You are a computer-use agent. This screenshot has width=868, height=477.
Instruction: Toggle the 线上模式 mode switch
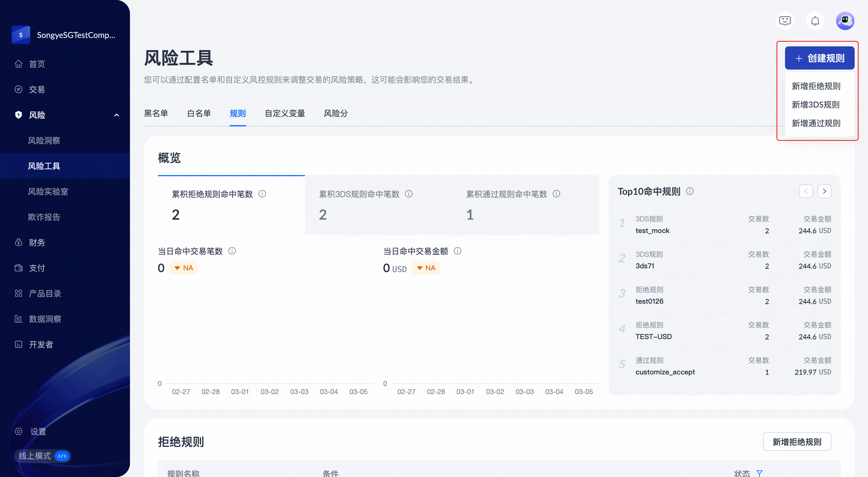click(x=62, y=456)
